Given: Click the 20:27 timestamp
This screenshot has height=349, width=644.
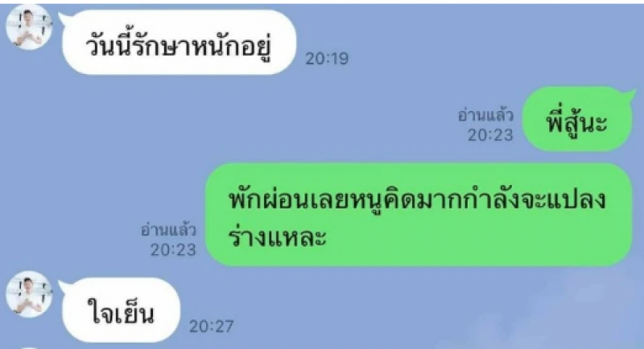Looking at the screenshot, I should click(212, 326).
